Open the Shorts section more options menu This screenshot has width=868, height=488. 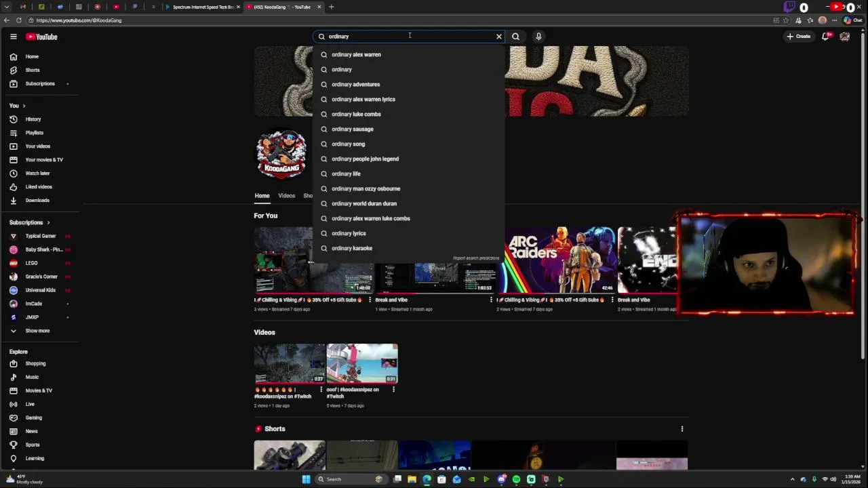[x=682, y=429]
